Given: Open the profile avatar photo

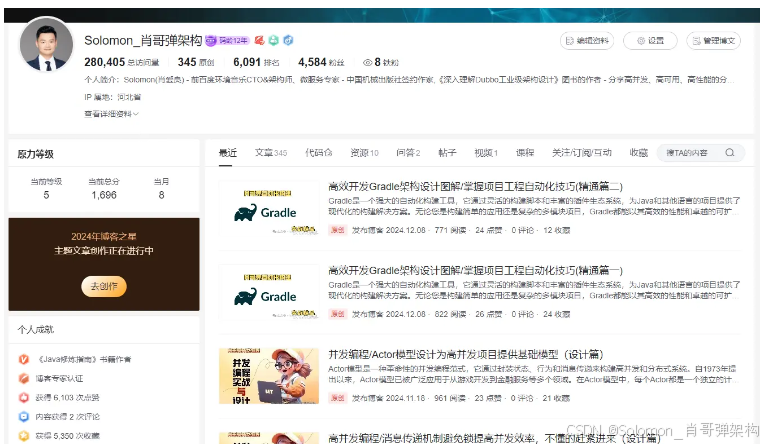Looking at the screenshot, I should coord(46,44).
